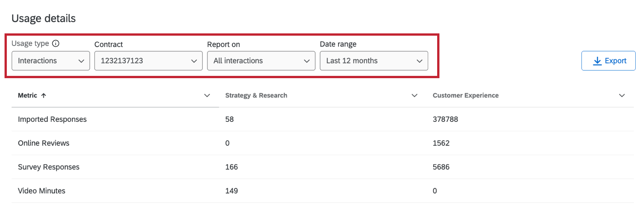644x214 pixels.
Task: Select the Online Reviews row
Action: click(44, 143)
